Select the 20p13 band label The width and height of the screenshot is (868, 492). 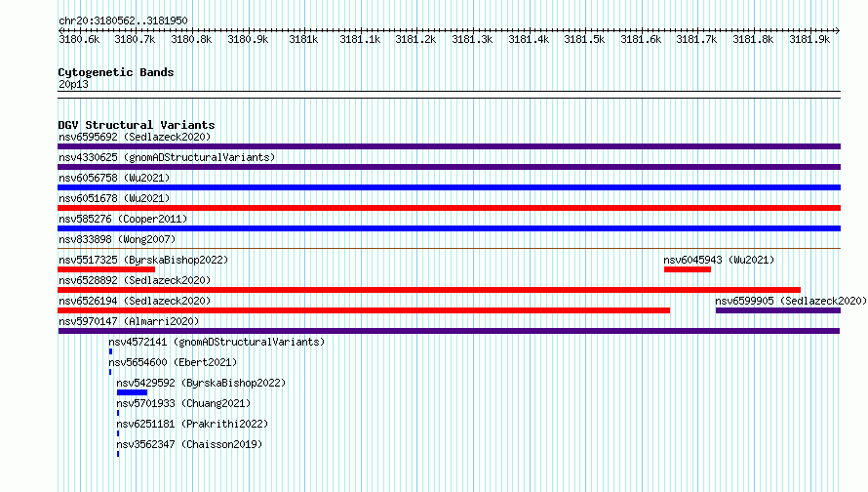[73, 84]
